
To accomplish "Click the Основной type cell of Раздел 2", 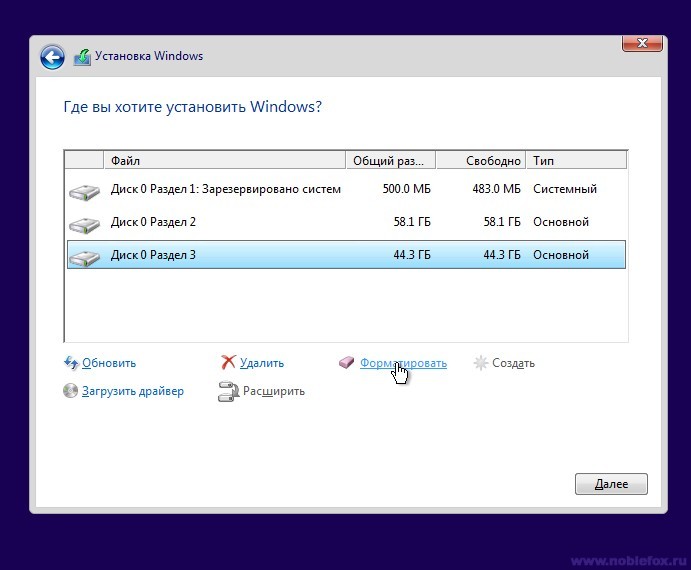I will [561, 222].
